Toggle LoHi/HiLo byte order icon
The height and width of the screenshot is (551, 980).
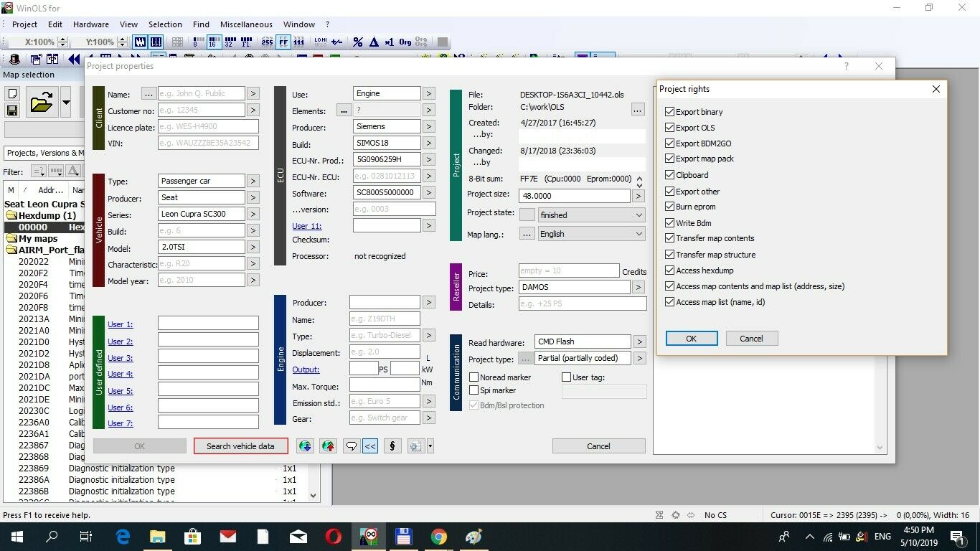coord(321,42)
